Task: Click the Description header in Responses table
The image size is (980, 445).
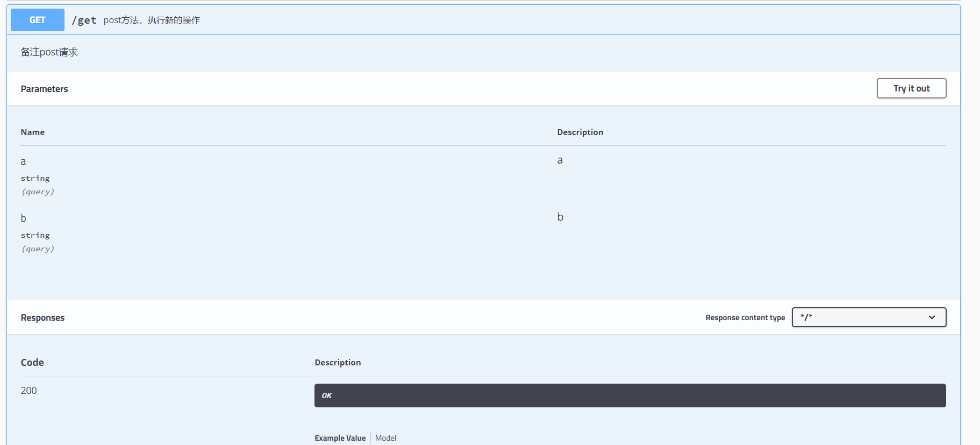Action: [x=338, y=363]
